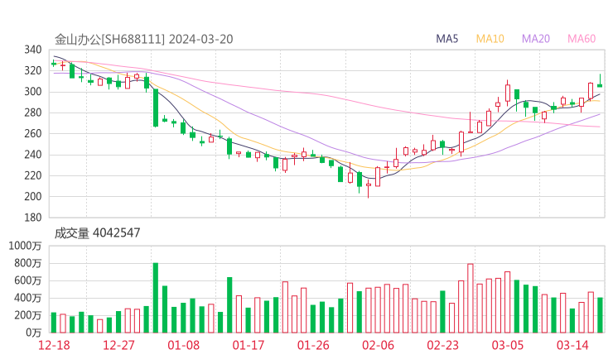
Task: Click the 220 price axis label
Action: click(x=33, y=175)
